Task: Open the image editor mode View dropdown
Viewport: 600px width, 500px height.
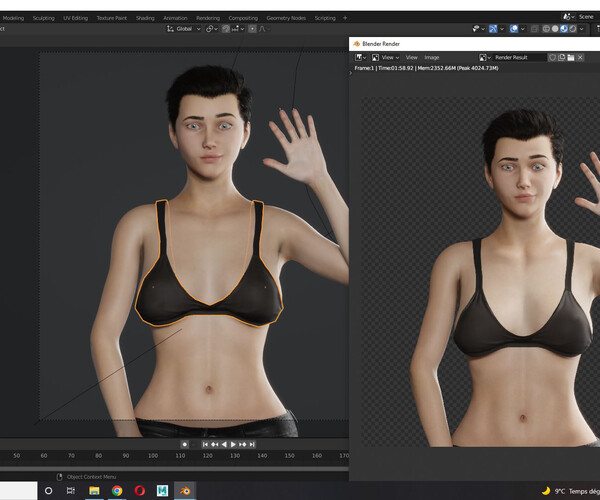Action: [x=385, y=57]
